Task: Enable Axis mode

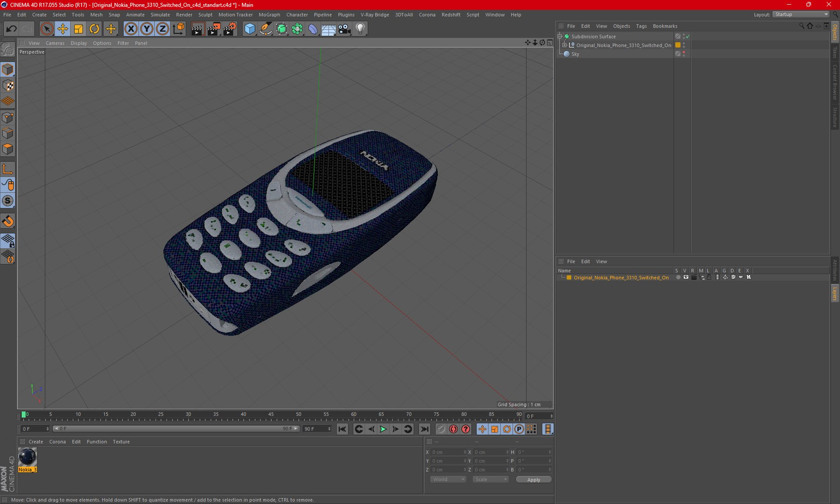Action: (x=8, y=169)
